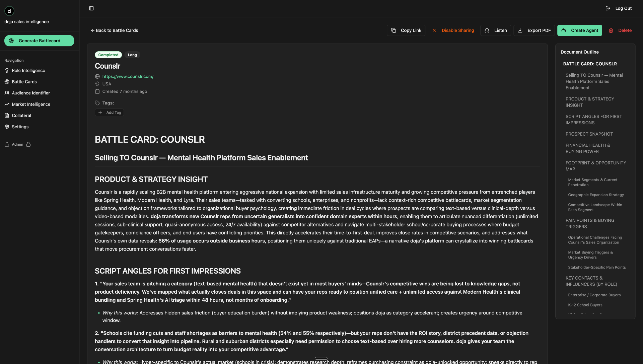The width and height of the screenshot is (643, 364).
Task: Open Market Segments & Current Penetration outline item
Action: click(592, 182)
